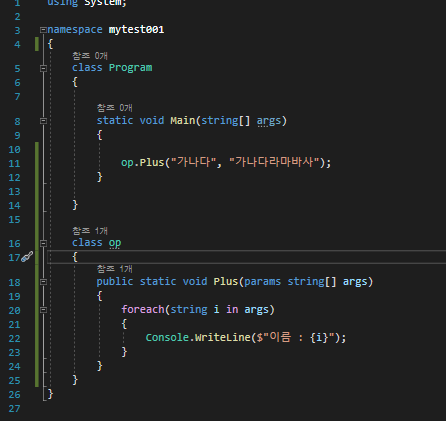Viewport: 446px width, 421px height.
Task: Click the void keyword in Main signature
Action: [x=152, y=120]
